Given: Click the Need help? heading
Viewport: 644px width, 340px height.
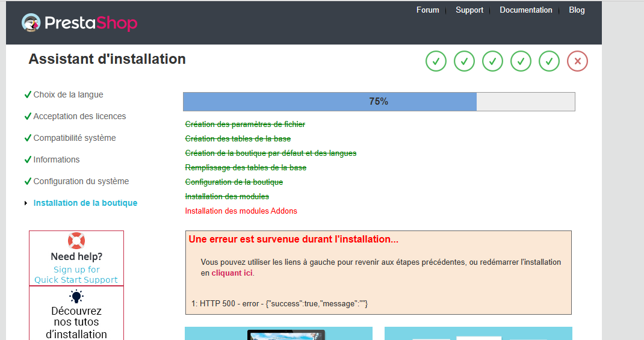Looking at the screenshot, I should [x=76, y=256].
